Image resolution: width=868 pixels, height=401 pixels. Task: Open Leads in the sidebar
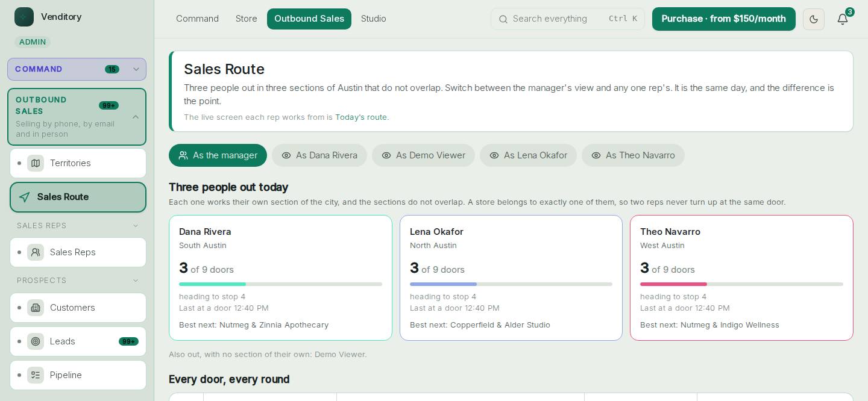pyautogui.click(x=78, y=341)
